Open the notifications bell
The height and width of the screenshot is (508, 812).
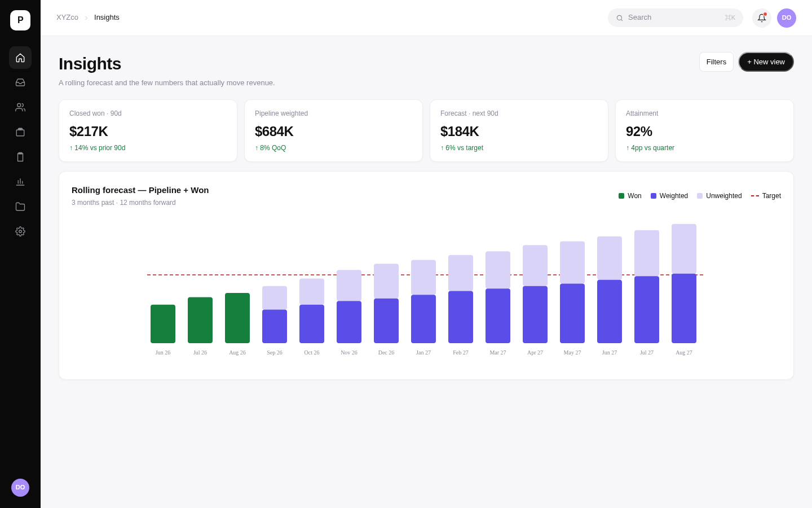click(x=762, y=18)
